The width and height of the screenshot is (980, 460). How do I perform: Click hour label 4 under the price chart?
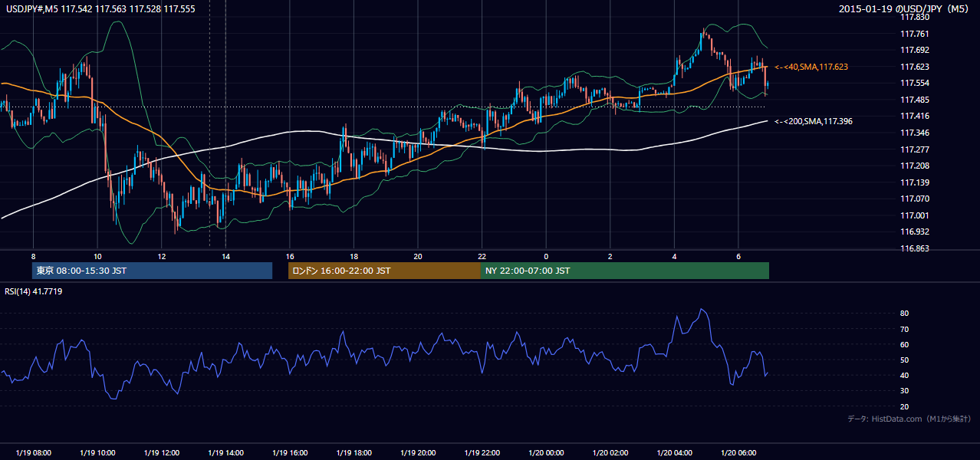(x=673, y=255)
